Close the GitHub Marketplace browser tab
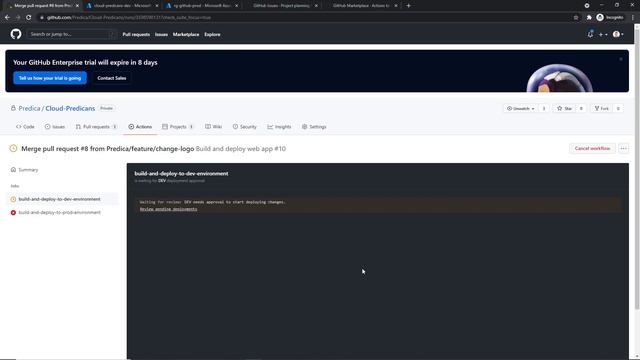This screenshot has width=640, height=360. (x=396, y=6)
